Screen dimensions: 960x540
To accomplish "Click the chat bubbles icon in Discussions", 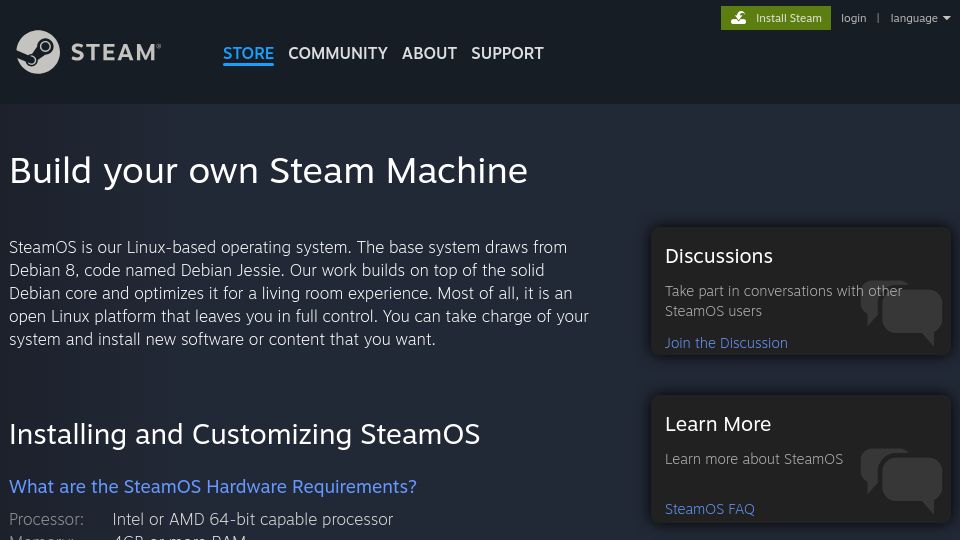I will point(901,311).
